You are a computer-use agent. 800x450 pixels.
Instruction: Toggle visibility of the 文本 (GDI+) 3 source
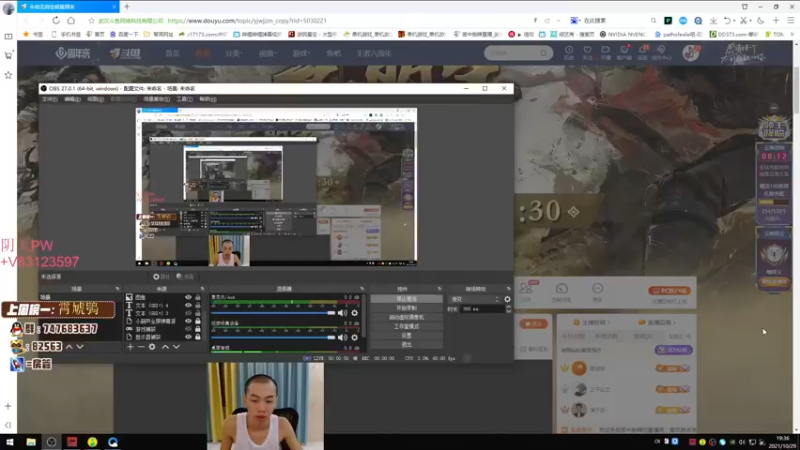[x=188, y=313]
